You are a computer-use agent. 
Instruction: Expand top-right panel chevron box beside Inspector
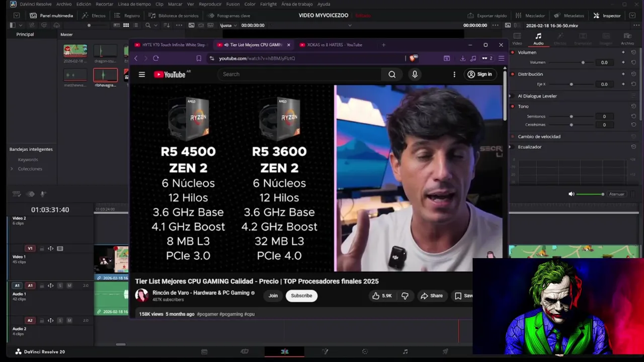pyautogui.click(x=633, y=16)
